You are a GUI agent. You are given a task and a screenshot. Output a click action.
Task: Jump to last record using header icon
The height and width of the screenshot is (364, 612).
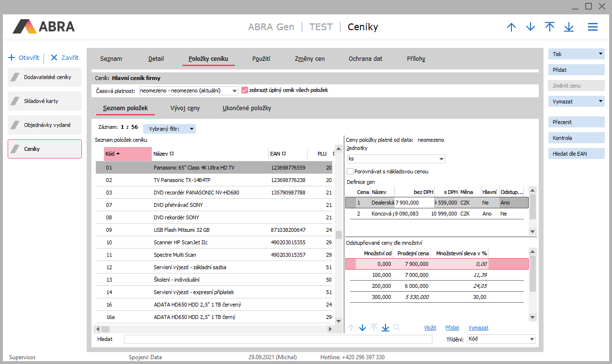tap(569, 27)
